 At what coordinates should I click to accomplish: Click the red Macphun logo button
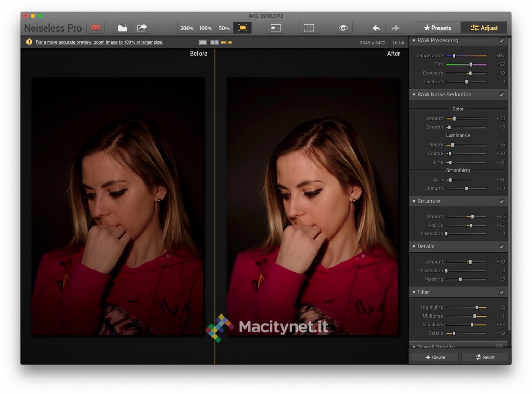(95, 28)
